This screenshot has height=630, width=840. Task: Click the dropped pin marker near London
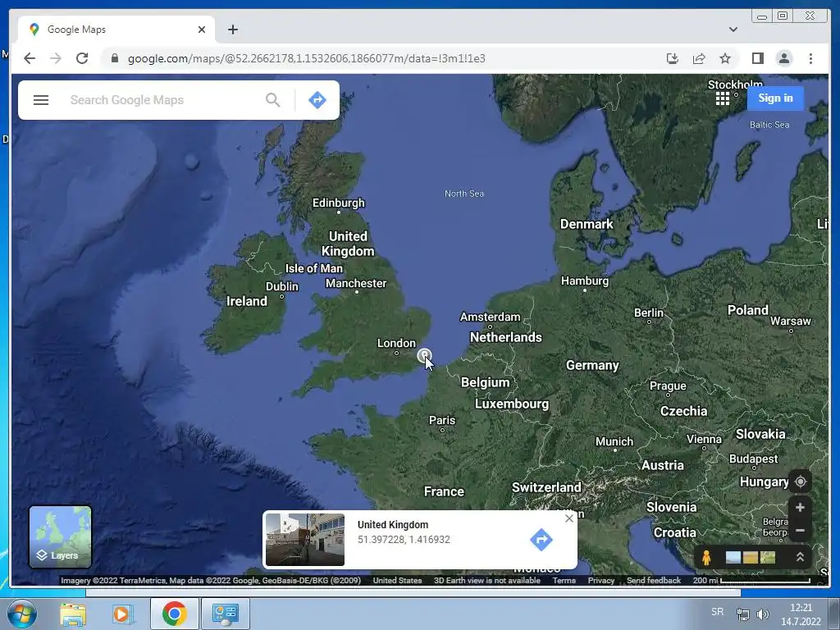coord(424,355)
